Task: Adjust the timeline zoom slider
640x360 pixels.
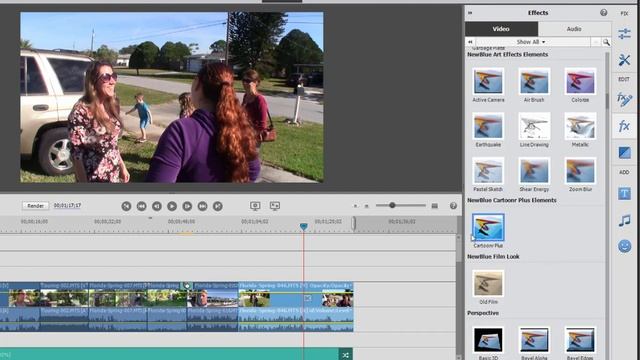Action: click(392, 205)
